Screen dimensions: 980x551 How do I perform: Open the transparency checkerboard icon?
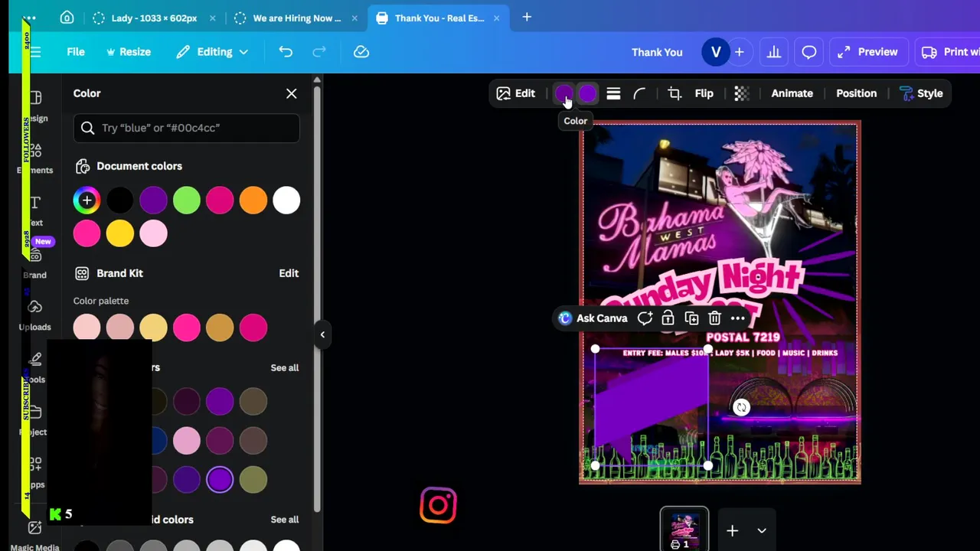click(x=741, y=93)
